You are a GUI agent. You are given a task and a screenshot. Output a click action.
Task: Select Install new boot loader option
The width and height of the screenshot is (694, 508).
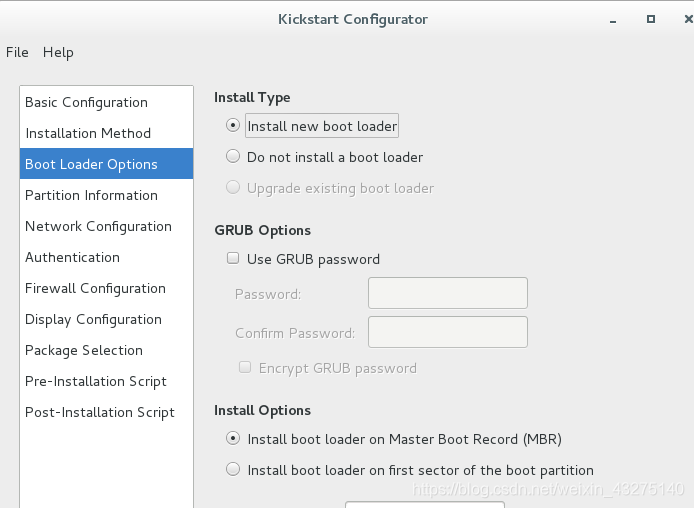point(233,126)
